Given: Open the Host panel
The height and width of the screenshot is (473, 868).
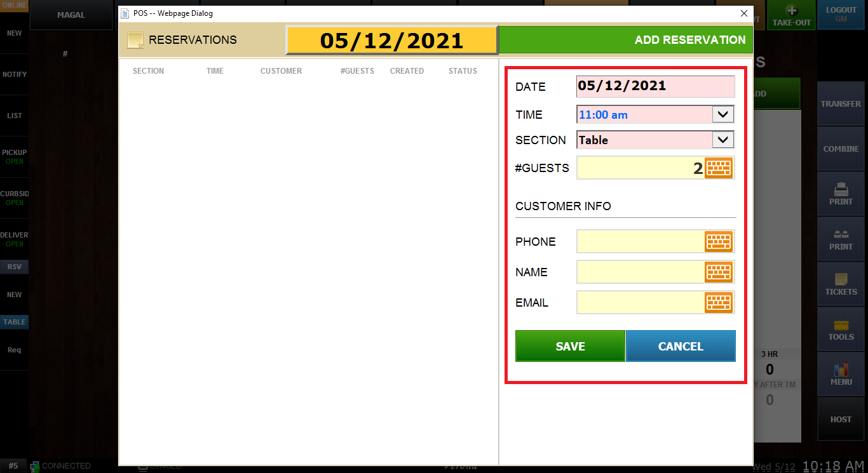Looking at the screenshot, I should coord(841,419).
